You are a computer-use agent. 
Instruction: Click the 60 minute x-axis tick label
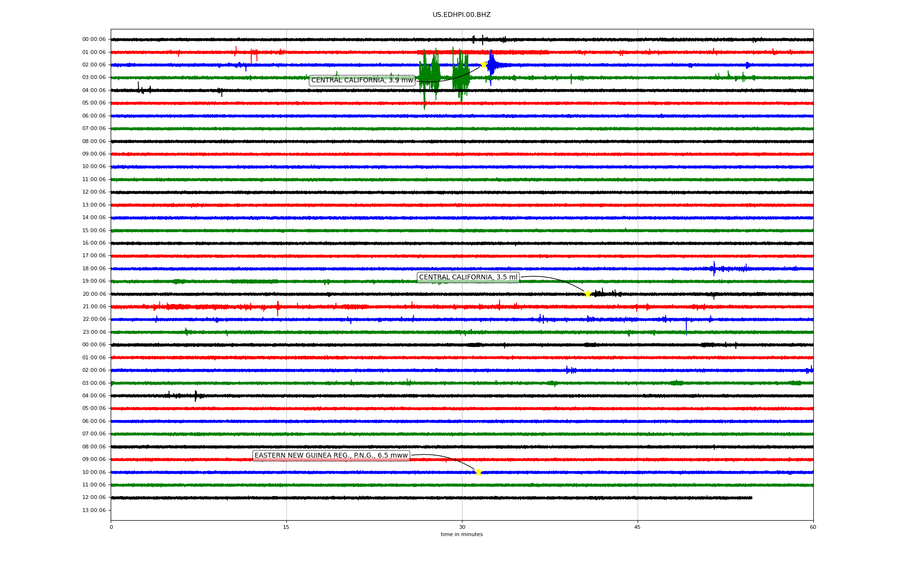pyautogui.click(x=813, y=527)
